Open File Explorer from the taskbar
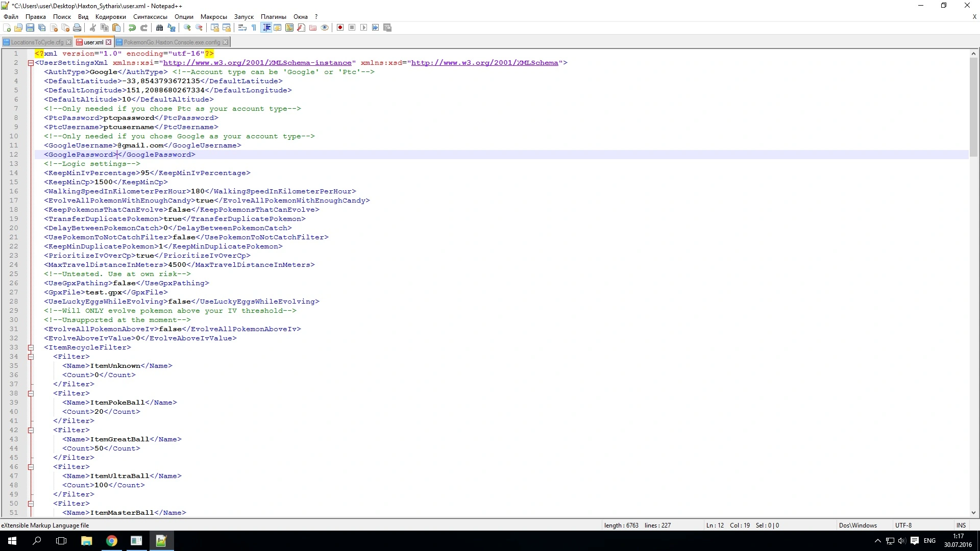 click(x=86, y=541)
